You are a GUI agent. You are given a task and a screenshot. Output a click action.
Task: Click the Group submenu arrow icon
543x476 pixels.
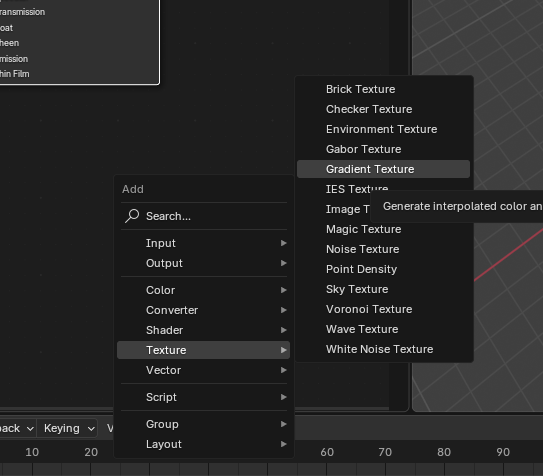[284, 424]
